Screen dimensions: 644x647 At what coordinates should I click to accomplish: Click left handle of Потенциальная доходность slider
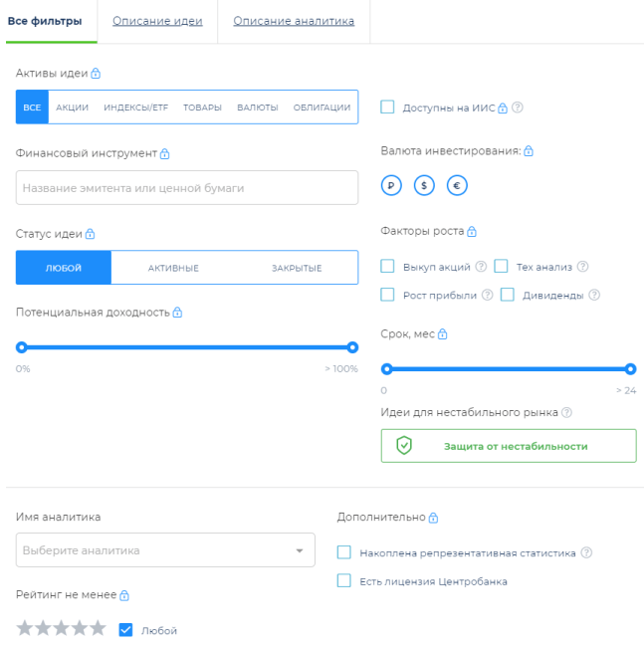(x=21, y=347)
